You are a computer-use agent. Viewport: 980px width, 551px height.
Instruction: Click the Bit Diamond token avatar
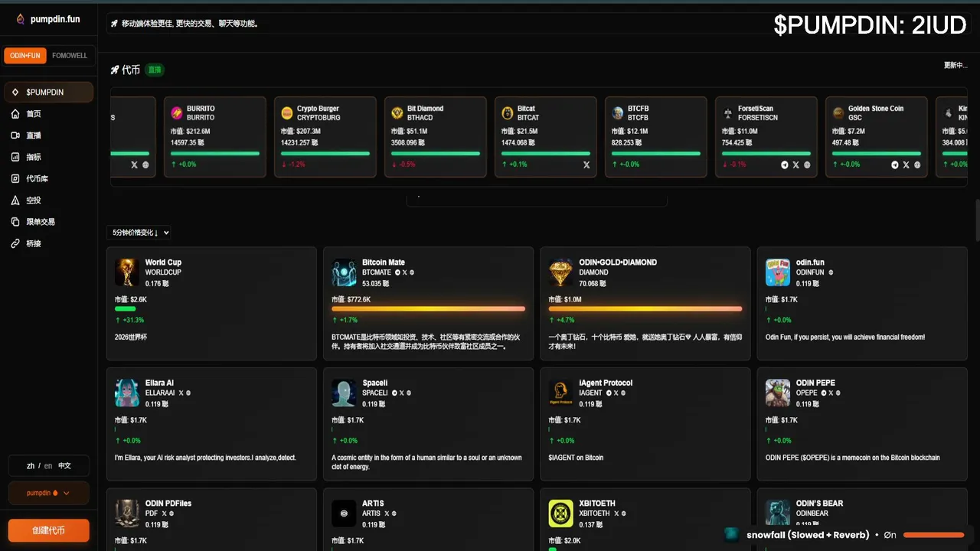point(397,113)
